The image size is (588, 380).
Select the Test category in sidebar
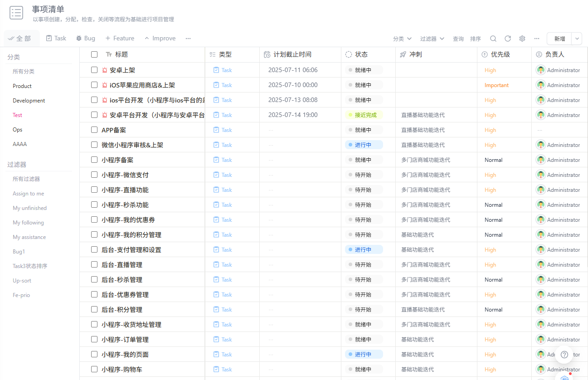[x=17, y=115]
